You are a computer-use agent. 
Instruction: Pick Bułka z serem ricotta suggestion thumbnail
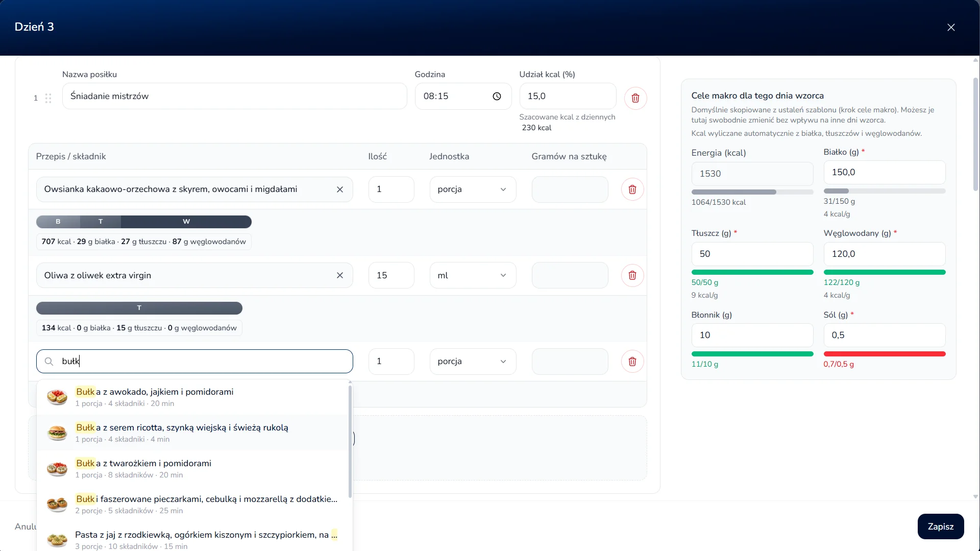[x=57, y=433]
